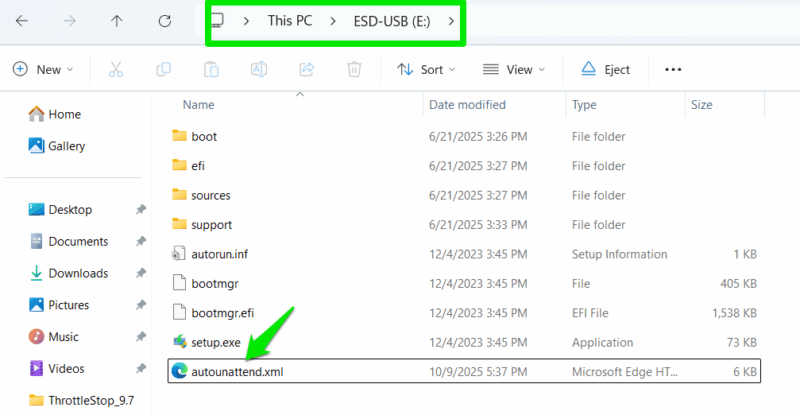The height and width of the screenshot is (415, 800).
Task: Select ESD-USB (E:) in the address bar
Action: 392,21
